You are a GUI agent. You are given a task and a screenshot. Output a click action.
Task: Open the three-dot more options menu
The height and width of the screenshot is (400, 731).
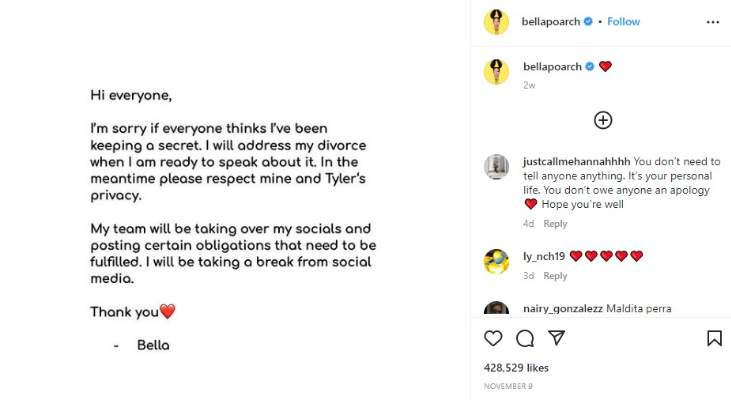pos(713,21)
